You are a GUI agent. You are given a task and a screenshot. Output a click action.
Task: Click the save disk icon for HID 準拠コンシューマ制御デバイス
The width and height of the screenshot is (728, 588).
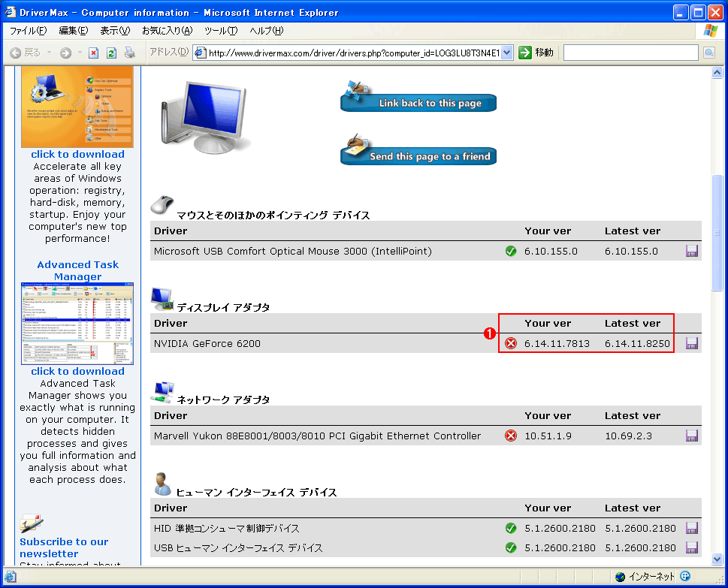point(692,528)
